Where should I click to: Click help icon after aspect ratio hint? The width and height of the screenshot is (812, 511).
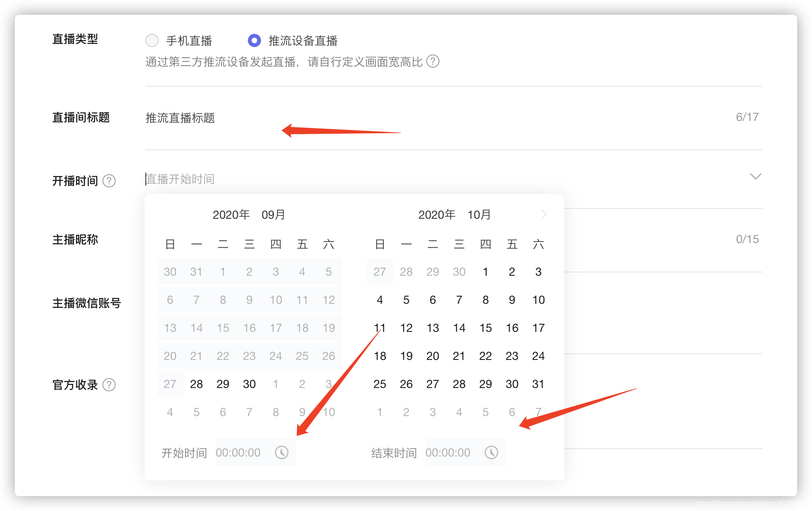click(x=433, y=62)
